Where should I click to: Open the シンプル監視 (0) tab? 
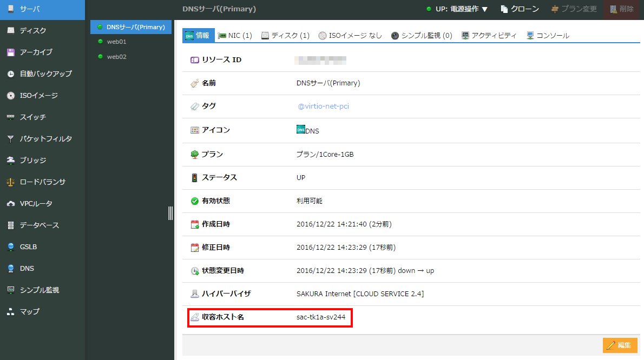point(422,36)
